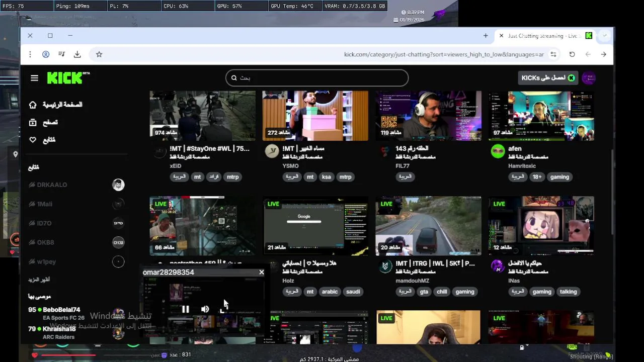Select the Just Chatting Streaming browser tab
The height and width of the screenshot is (362, 644).
point(546,36)
